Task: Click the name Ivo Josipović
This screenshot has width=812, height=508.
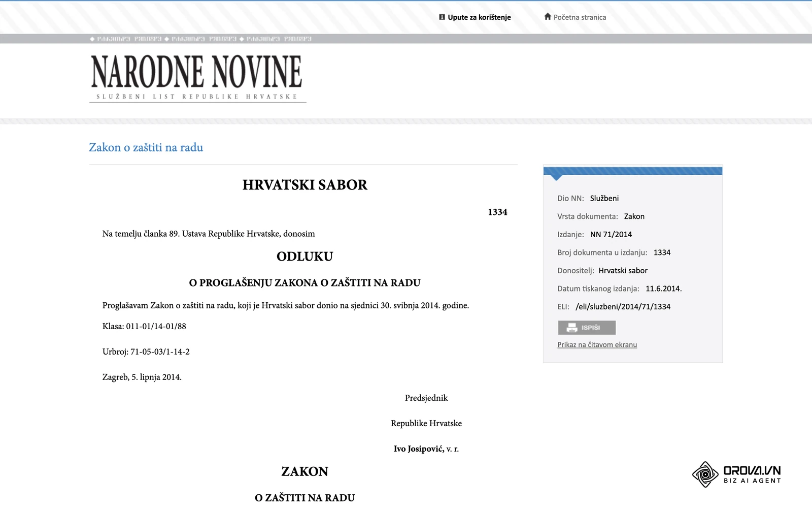Action: click(x=419, y=449)
